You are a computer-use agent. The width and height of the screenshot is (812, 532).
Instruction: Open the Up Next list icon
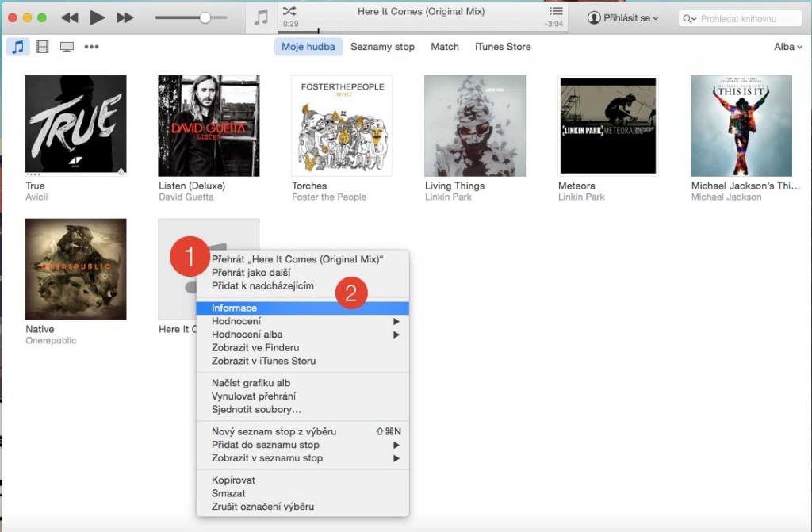coord(556,11)
